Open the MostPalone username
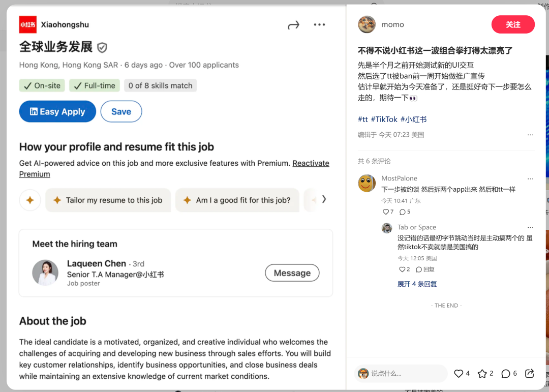 (399, 178)
